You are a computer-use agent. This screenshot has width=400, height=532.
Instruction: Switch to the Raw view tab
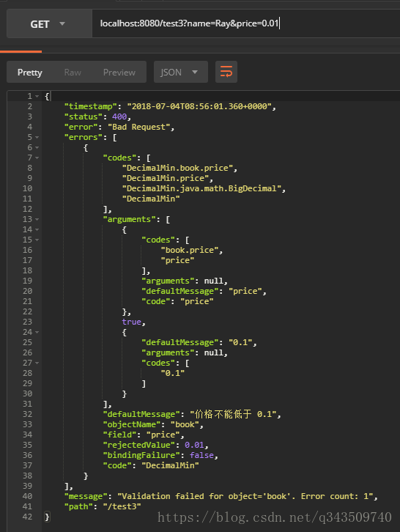(73, 73)
